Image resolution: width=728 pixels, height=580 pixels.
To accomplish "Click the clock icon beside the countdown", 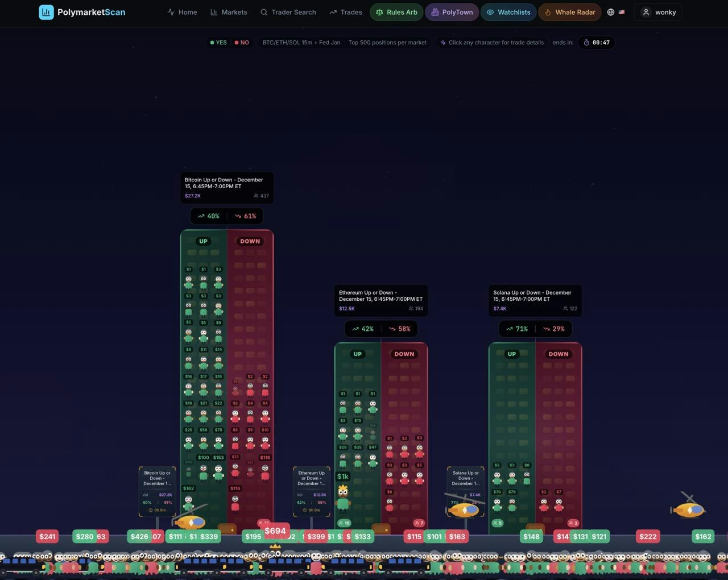I will point(586,42).
